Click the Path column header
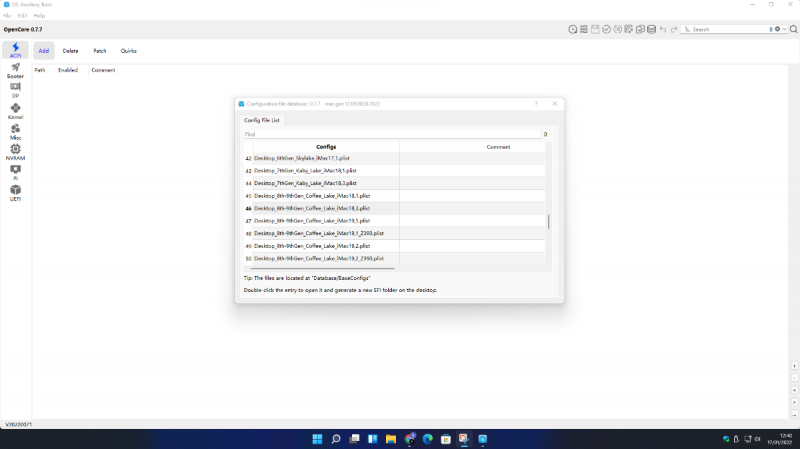The image size is (800, 449). [x=40, y=70]
